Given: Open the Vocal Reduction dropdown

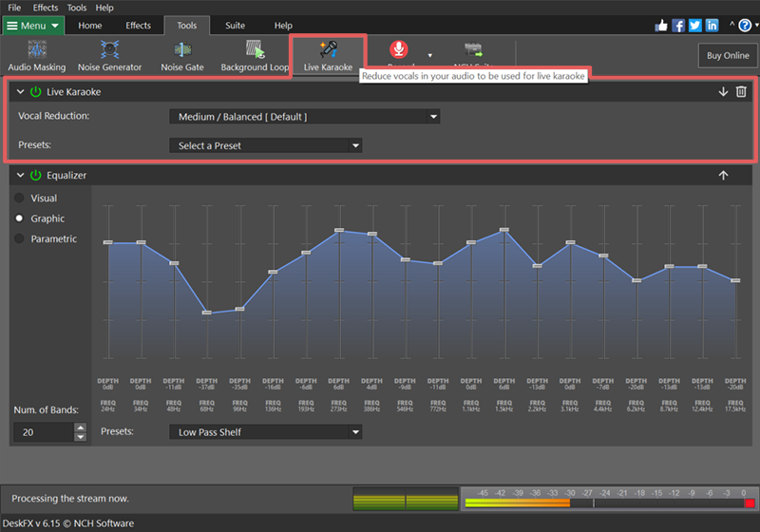Looking at the screenshot, I should 304,117.
